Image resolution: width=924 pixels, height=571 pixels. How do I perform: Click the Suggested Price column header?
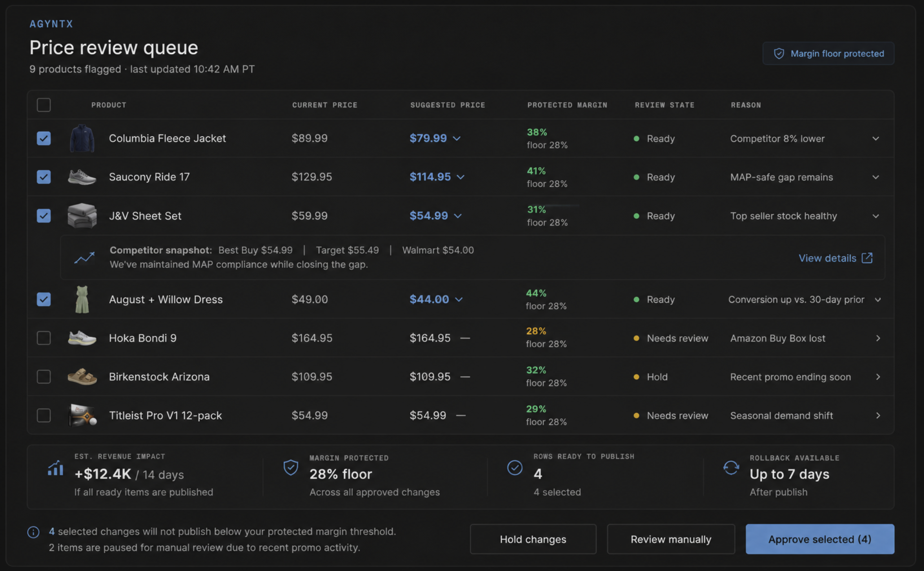point(448,105)
